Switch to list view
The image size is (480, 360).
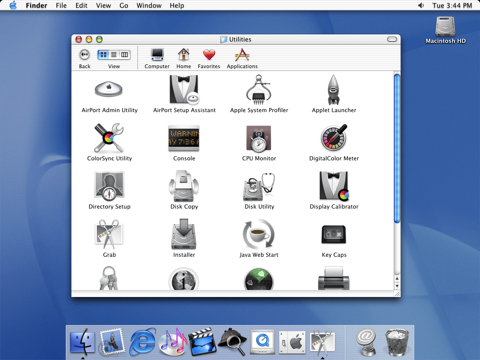tap(114, 54)
